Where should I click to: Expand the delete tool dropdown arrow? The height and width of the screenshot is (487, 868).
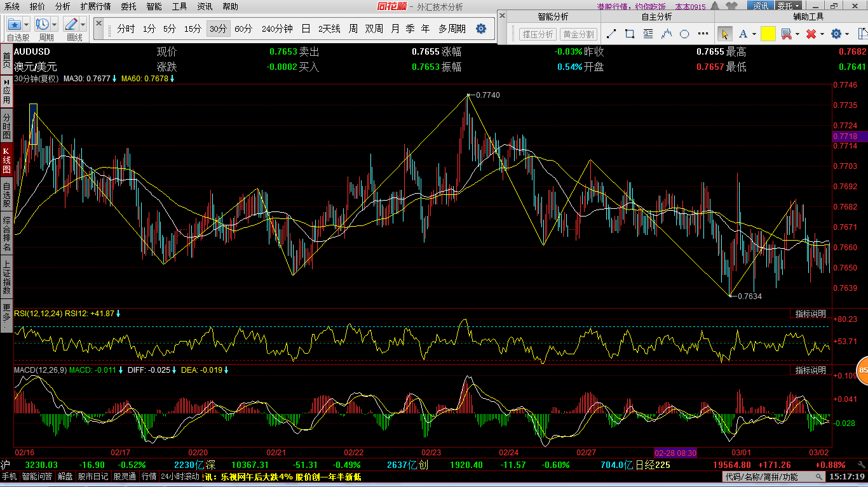click(822, 34)
